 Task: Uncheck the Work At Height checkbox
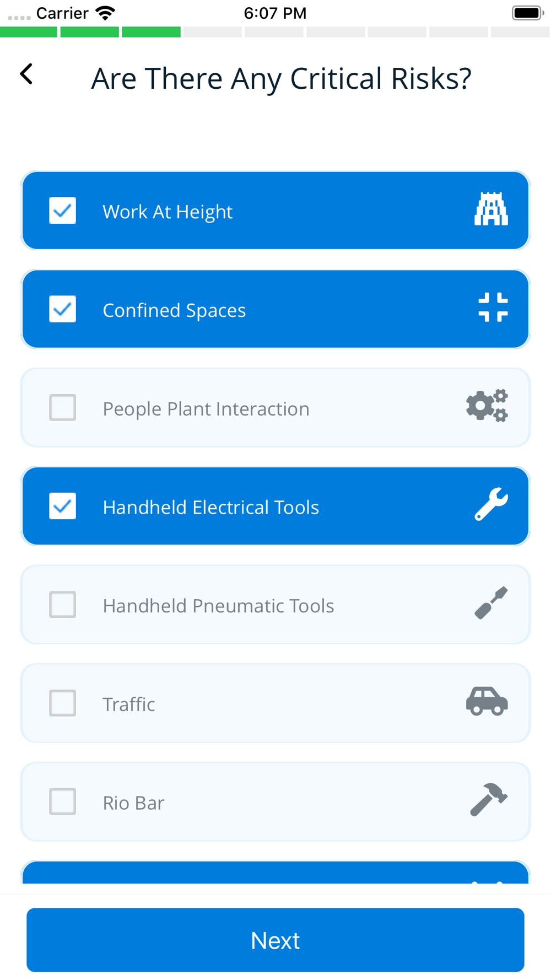[x=62, y=211]
